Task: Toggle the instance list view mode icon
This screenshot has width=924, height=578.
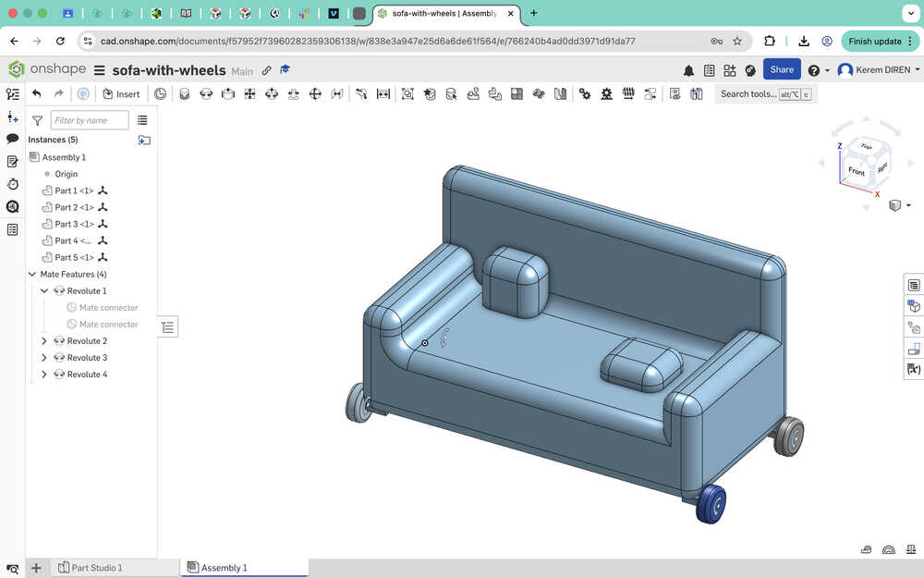Action: coord(142,120)
